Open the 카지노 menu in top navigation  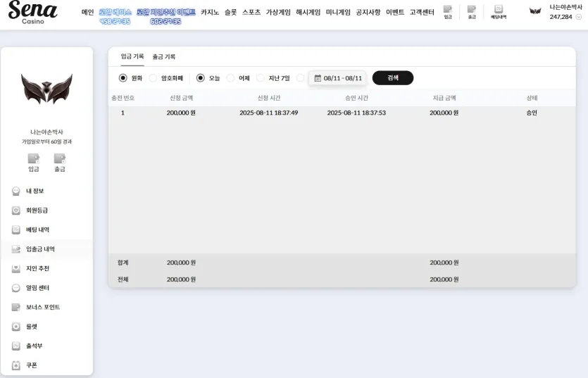(210, 12)
